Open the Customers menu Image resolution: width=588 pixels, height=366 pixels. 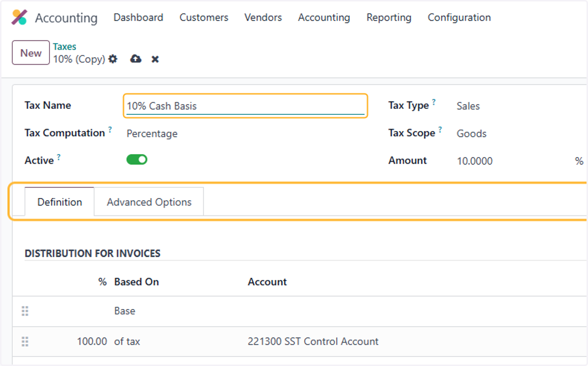(x=204, y=18)
